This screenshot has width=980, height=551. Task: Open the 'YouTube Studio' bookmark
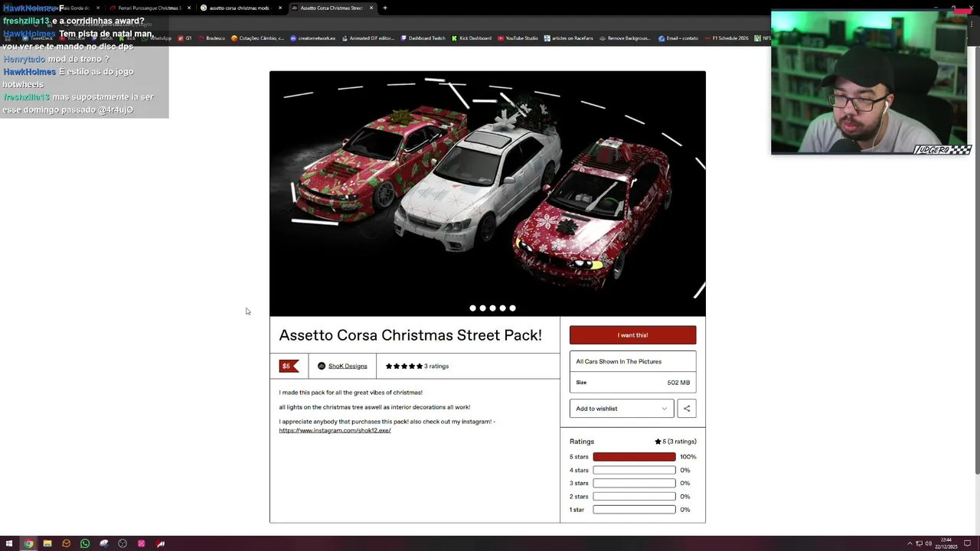[518, 38]
